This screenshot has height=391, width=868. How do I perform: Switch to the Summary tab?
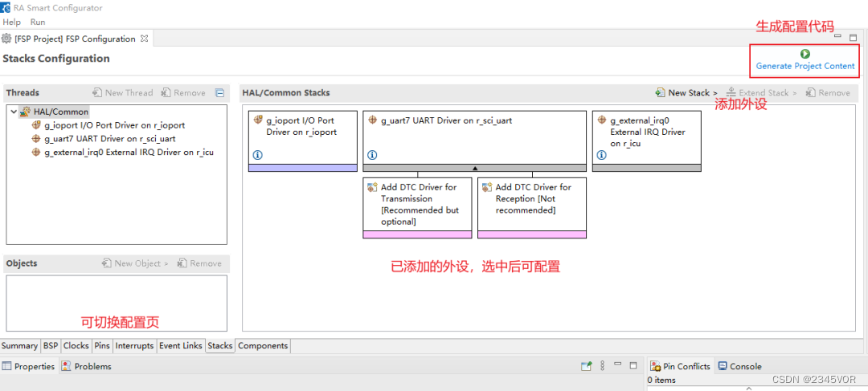[19, 346]
